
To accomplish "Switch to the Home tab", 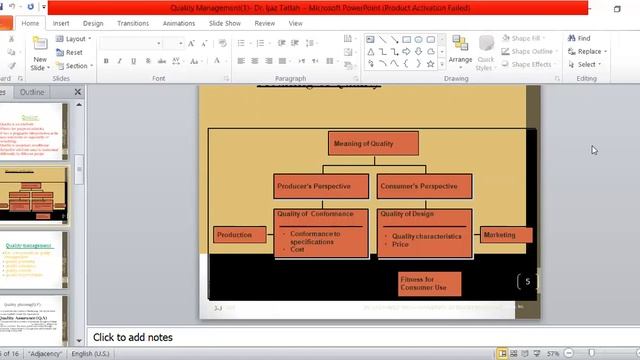I will pyautogui.click(x=30, y=24).
